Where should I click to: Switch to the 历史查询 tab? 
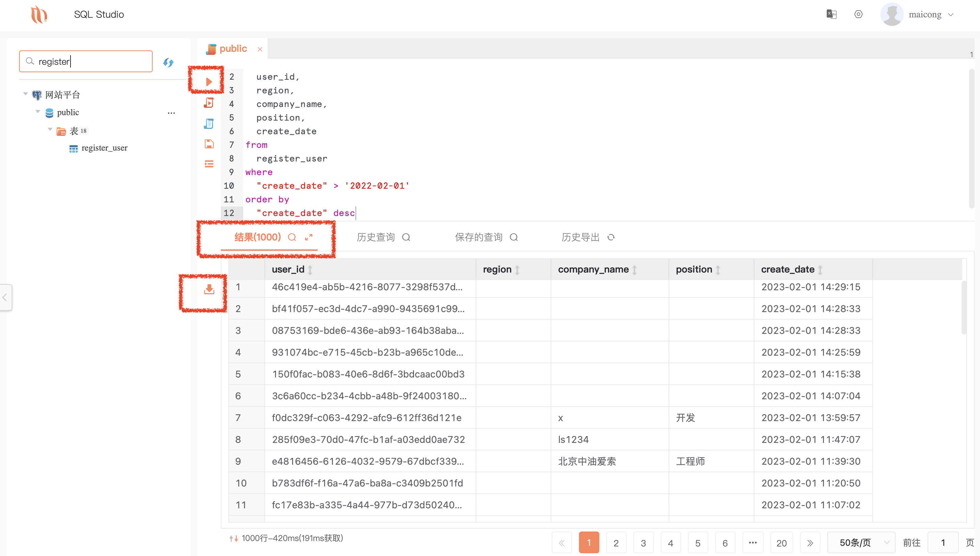pyautogui.click(x=376, y=237)
